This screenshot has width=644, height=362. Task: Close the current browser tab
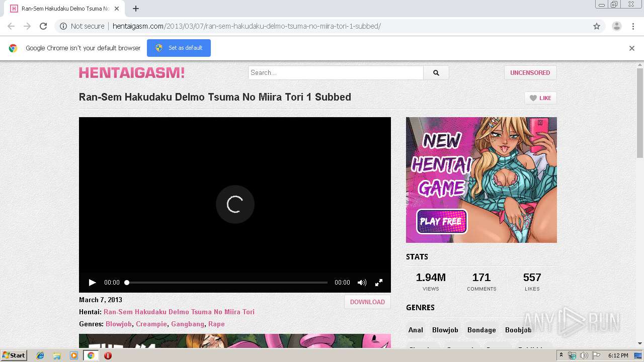tap(117, 9)
